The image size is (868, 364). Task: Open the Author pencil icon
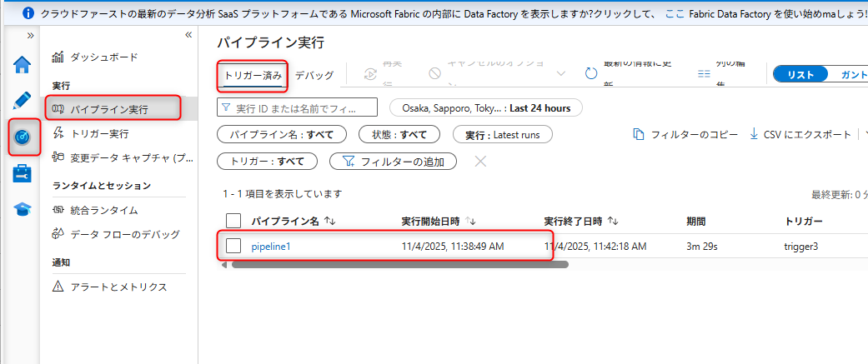[22, 101]
